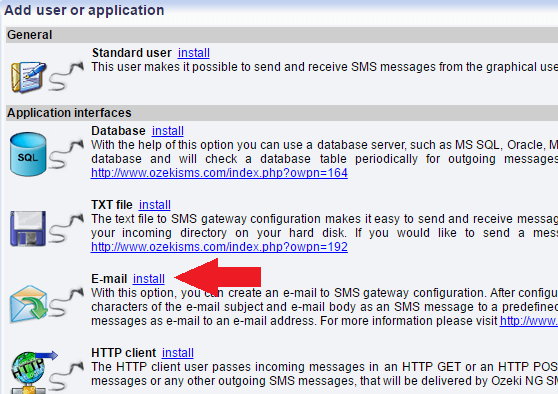
Task: Click the 'Add user or application' heading
Action: [x=84, y=10]
